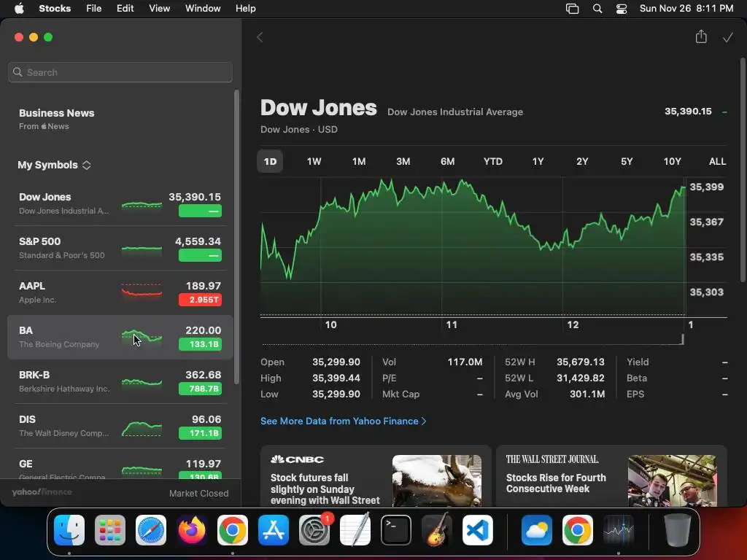Open App Store from the dock
The image size is (747, 560).
click(x=274, y=530)
